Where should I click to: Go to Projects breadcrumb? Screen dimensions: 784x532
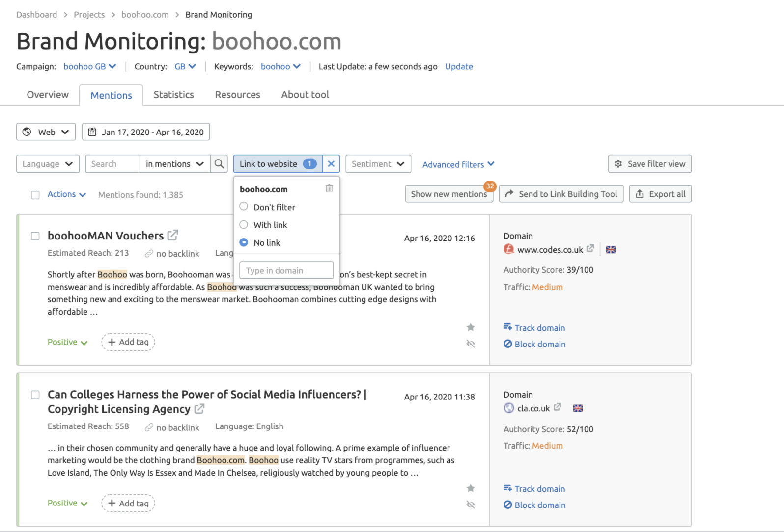[x=89, y=15]
